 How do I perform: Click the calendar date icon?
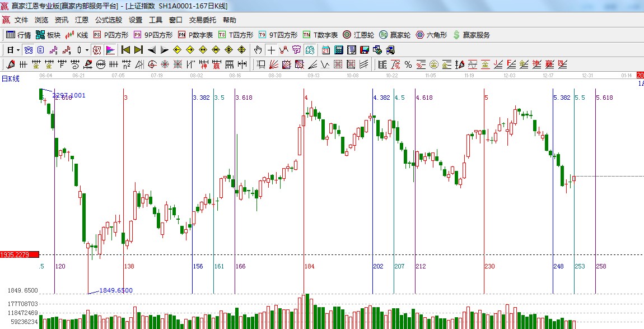click(325, 50)
